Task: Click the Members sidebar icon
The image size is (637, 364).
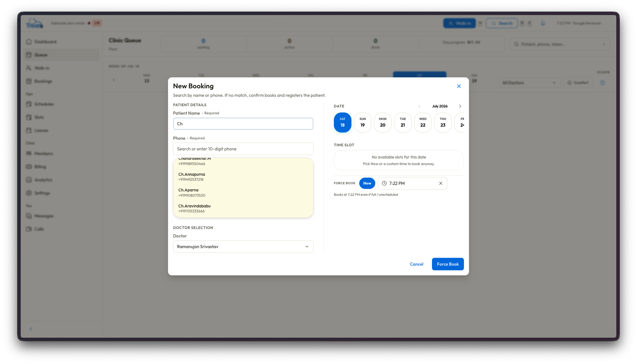Action: tap(29, 153)
